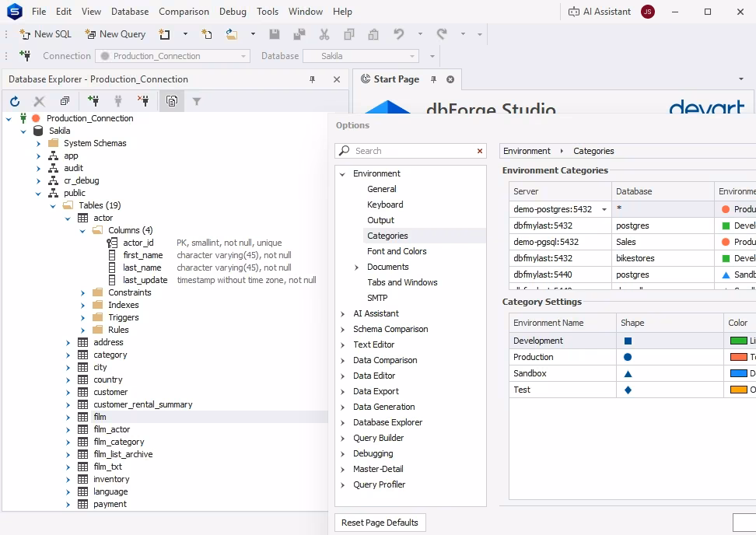Click the Filter funnel icon in Database Explorer
Viewport: 756px width, 535px height.
pos(197,101)
